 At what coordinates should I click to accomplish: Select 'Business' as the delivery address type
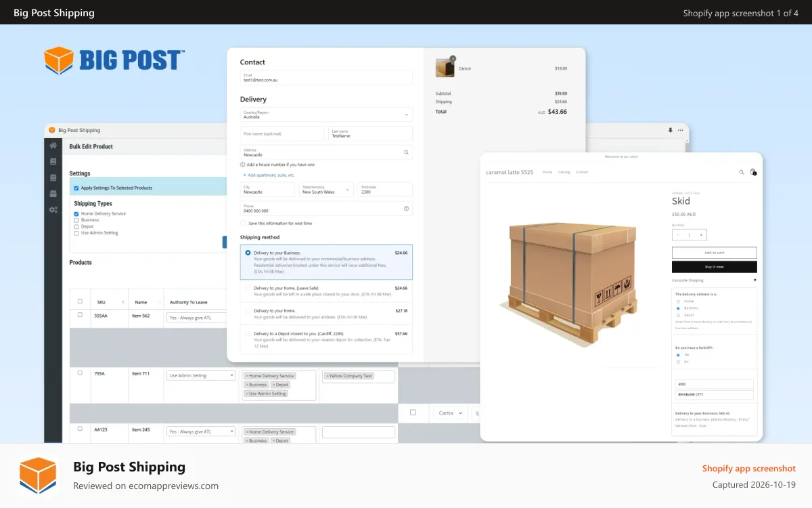pyautogui.click(x=678, y=308)
